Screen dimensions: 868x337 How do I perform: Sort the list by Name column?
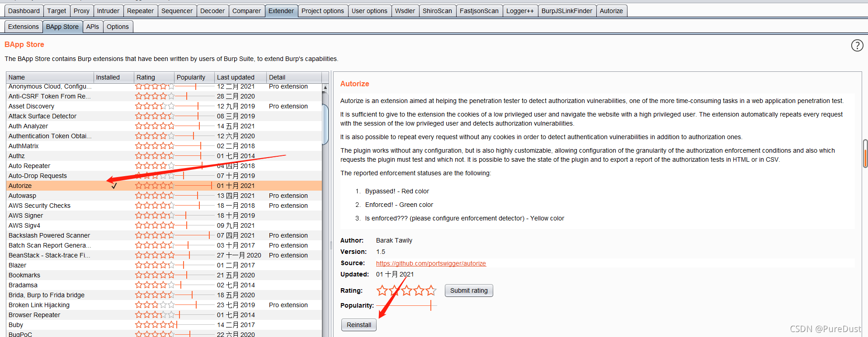pyautogui.click(x=50, y=77)
